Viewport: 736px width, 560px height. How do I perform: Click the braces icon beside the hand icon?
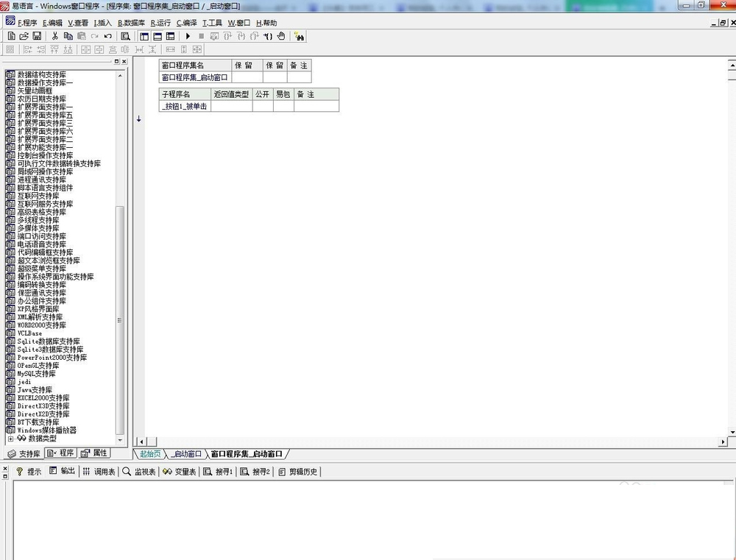coord(268,36)
